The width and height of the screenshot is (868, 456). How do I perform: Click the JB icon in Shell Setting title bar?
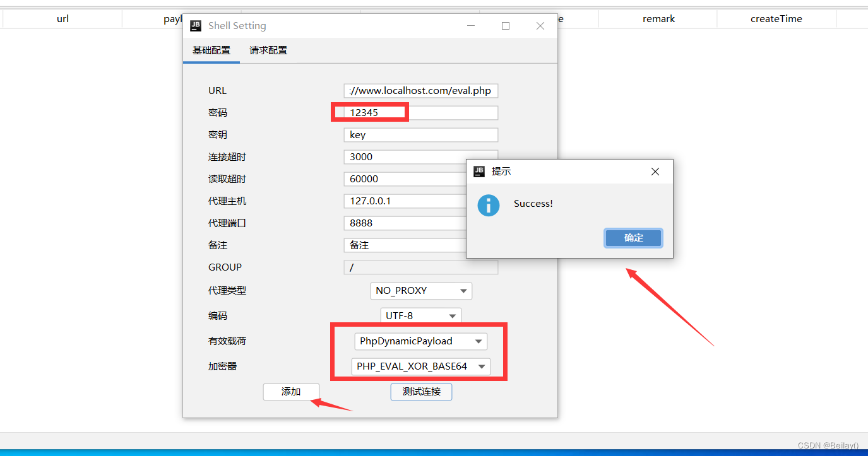point(196,26)
